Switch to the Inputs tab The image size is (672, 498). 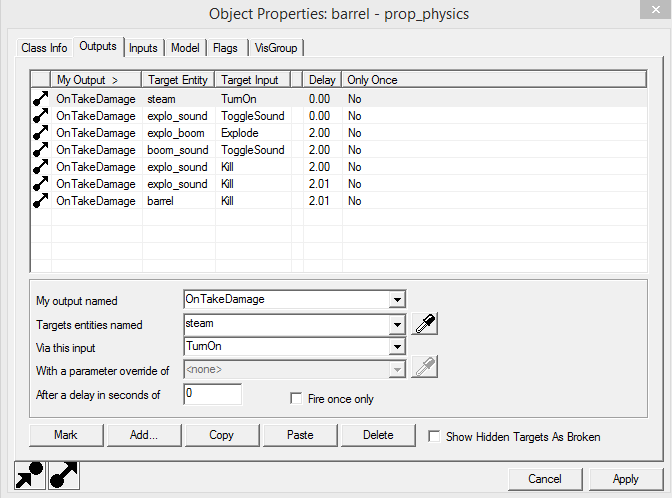point(143,48)
